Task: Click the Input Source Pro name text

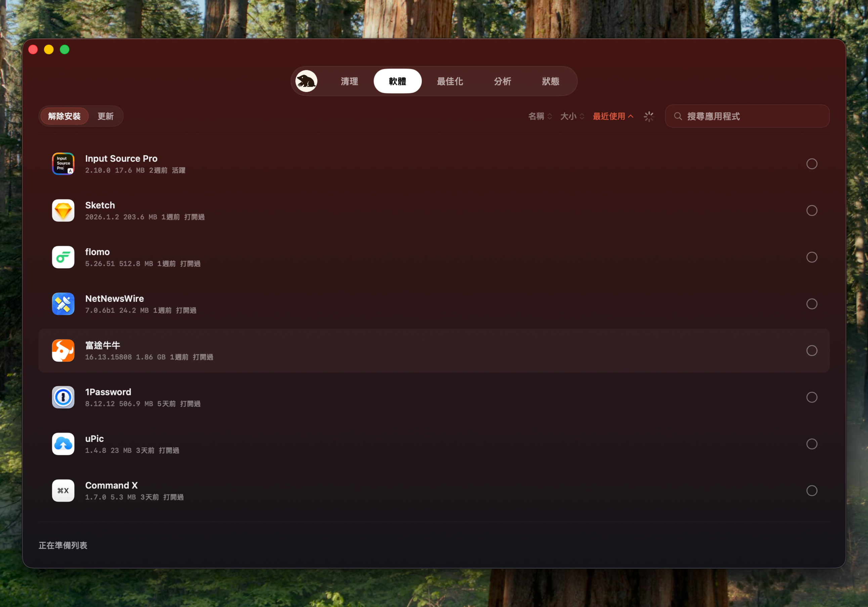Action: [121, 158]
